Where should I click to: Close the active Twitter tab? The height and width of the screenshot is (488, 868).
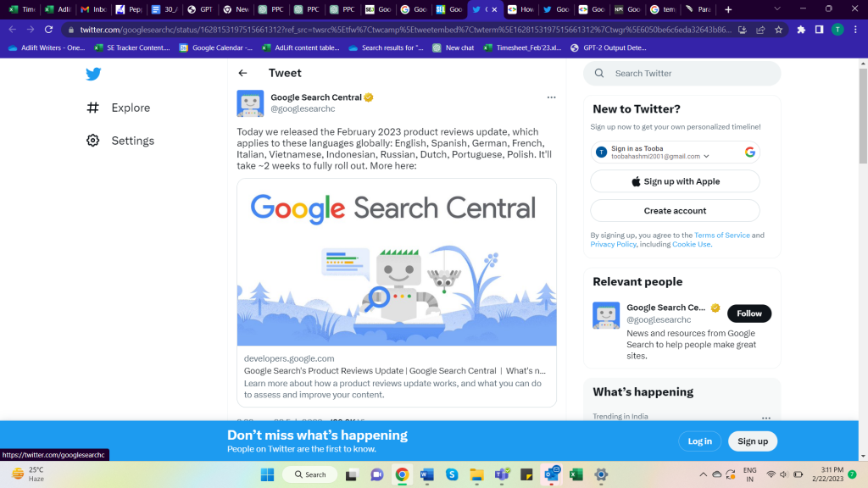pos(494,9)
